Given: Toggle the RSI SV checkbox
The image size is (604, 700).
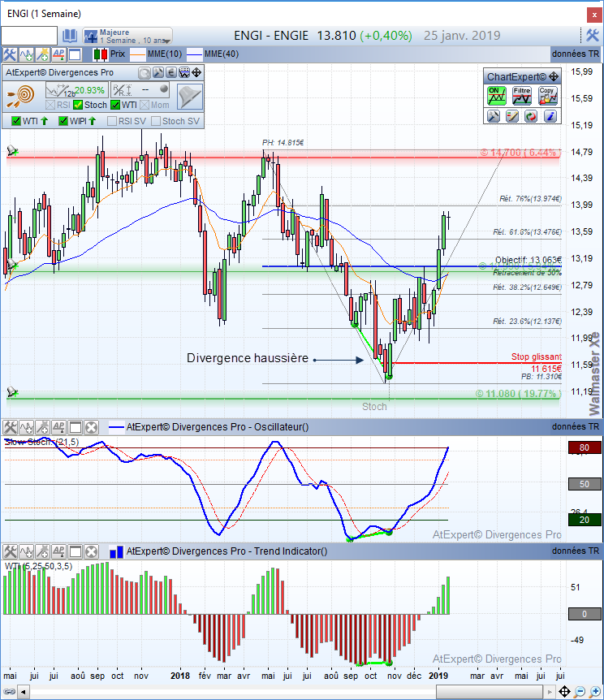Looking at the screenshot, I should (112, 121).
